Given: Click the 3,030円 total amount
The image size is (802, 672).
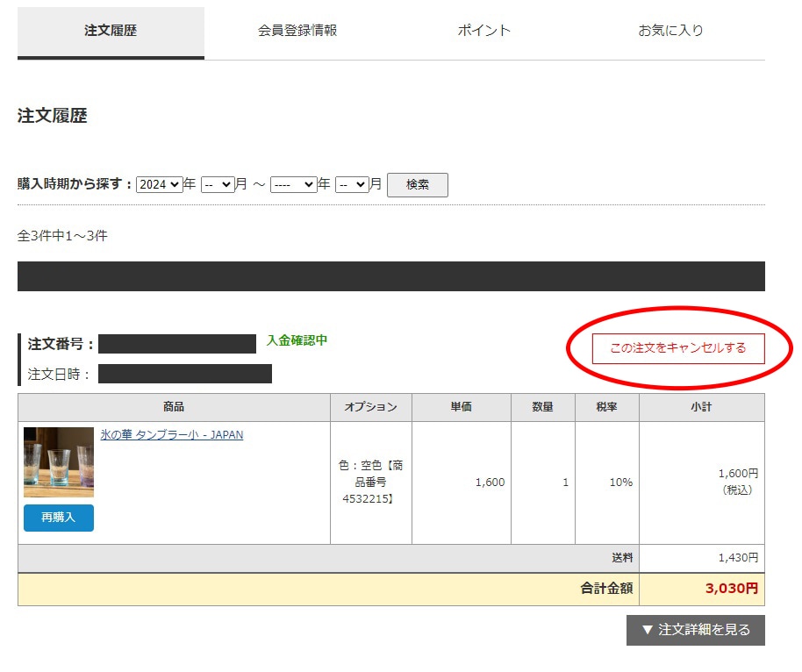Looking at the screenshot, I should (x=731, y=589).
